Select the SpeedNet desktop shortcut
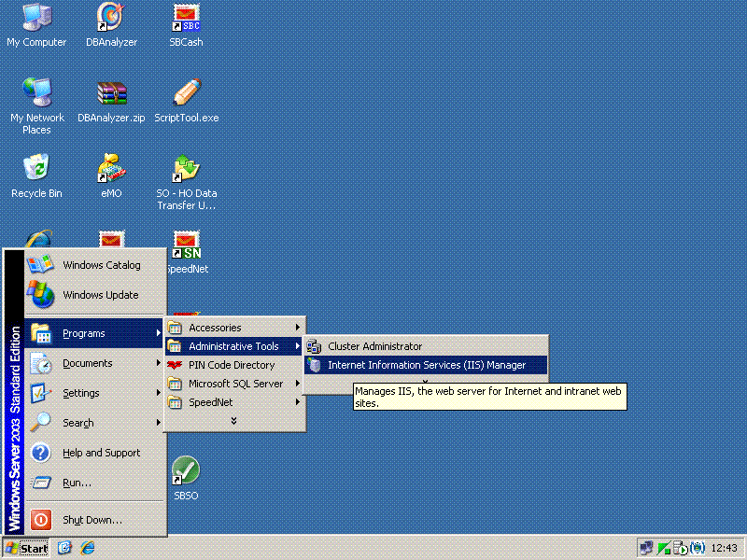Viewport: 747px width, 560px height. pyautogui.click(x=187, y=252)
